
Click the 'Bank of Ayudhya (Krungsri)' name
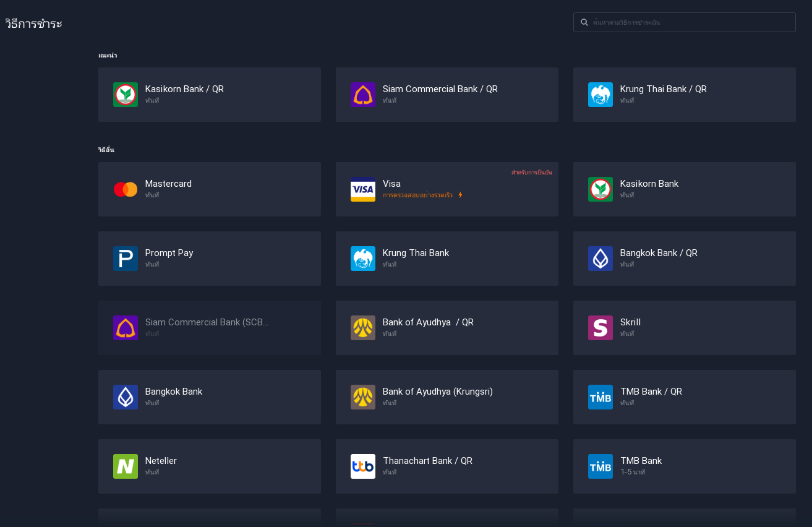438,392
